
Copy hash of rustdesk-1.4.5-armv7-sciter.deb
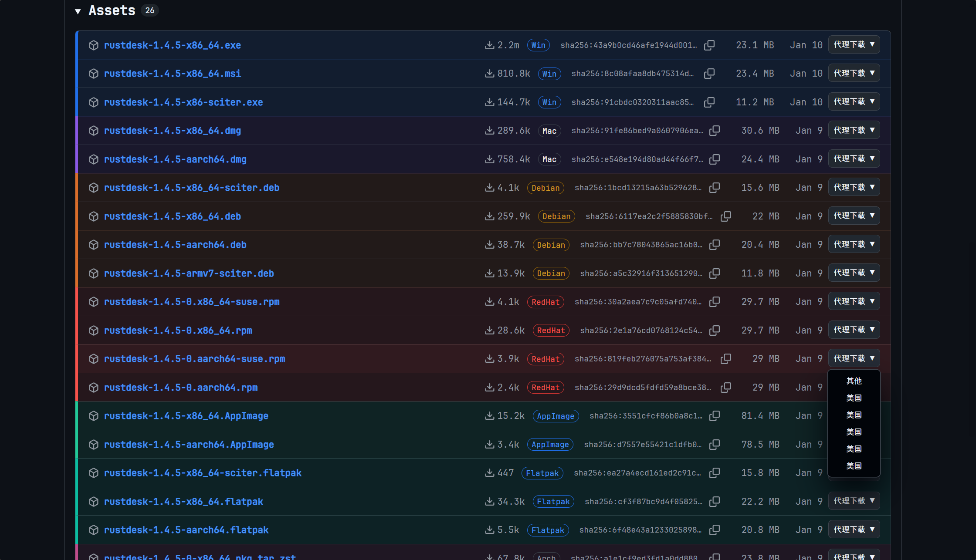point(715,273)
